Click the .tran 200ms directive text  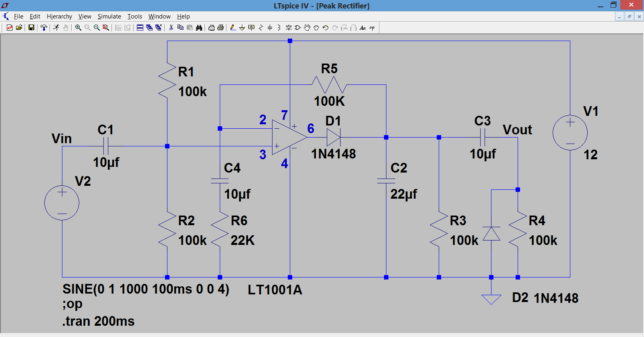pos(99,321)
